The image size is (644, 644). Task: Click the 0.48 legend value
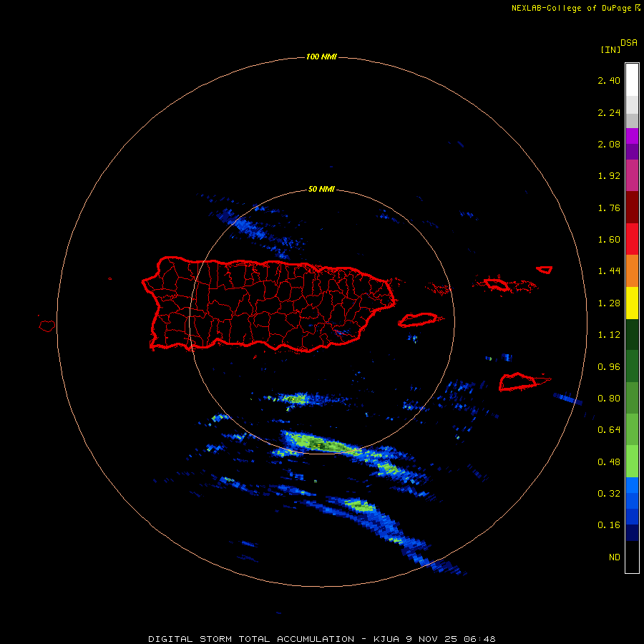point(609,462)
